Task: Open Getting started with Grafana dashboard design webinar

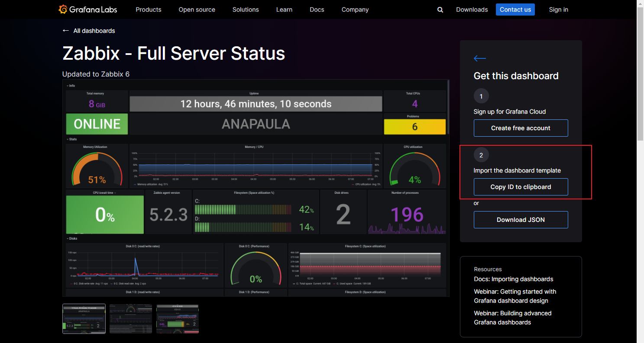Action: click(x=515, y=296)
